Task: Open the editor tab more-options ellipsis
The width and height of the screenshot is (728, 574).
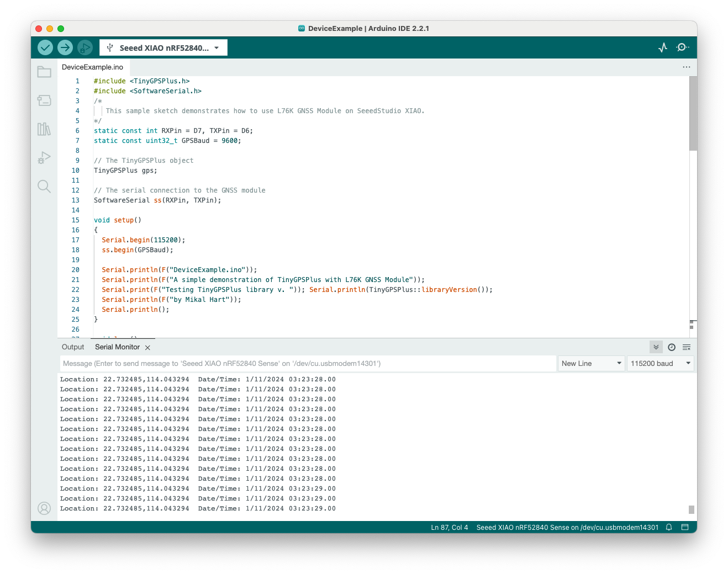Action: click(687, 67)
